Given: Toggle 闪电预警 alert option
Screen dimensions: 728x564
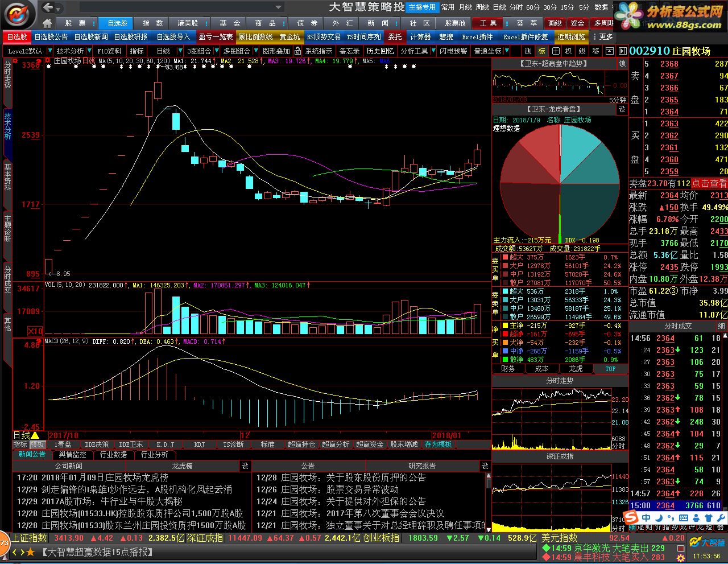Looking at the screenshot, I should point(453,51).
